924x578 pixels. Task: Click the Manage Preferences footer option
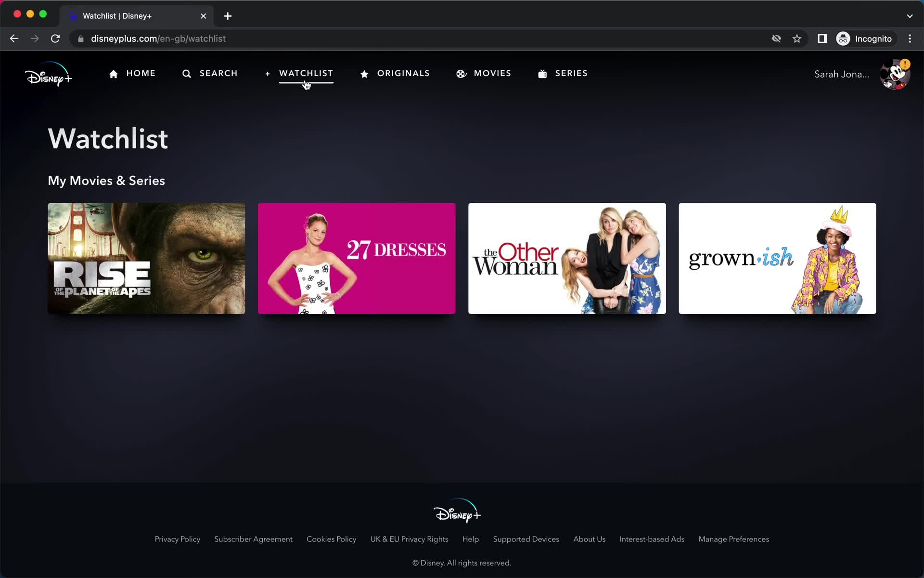point(733,539)
